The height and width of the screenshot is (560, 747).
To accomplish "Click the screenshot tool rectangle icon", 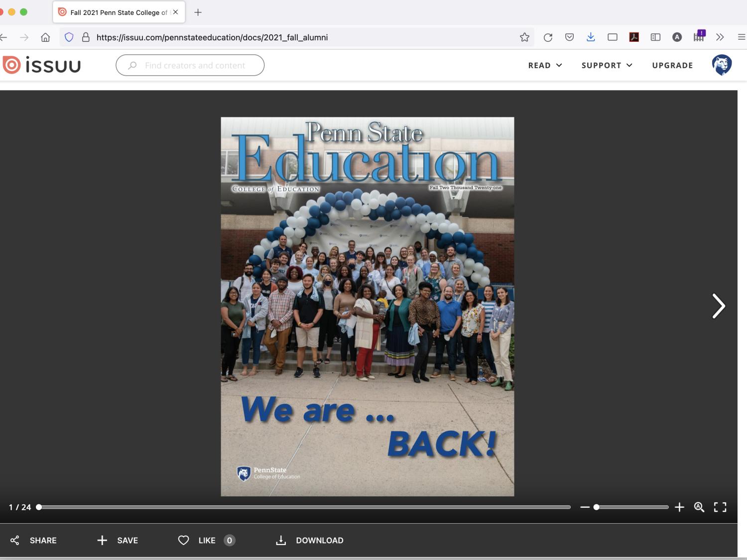I will point(613,37).
